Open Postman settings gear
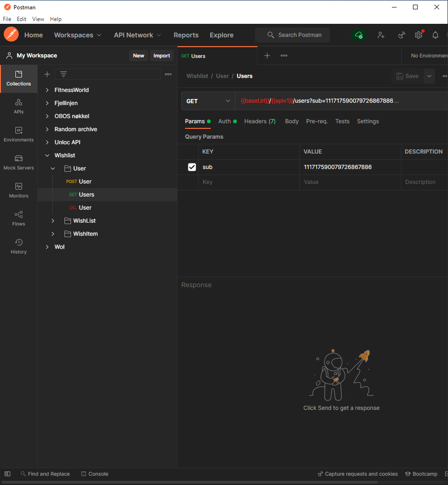Screen dimensions: 448x485 pos(419,35)
